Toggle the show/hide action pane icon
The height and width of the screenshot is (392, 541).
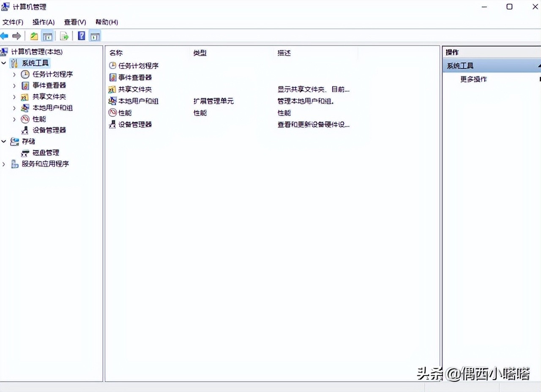[95, 36]
